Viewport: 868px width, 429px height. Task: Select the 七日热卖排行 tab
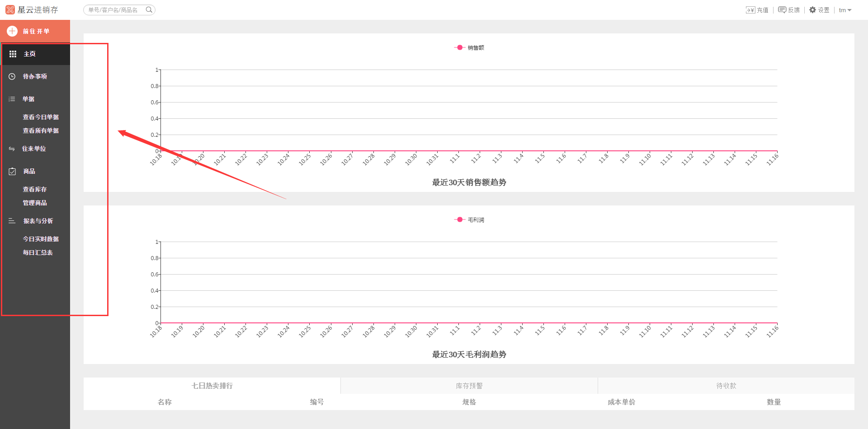click(x=212, y=386)
